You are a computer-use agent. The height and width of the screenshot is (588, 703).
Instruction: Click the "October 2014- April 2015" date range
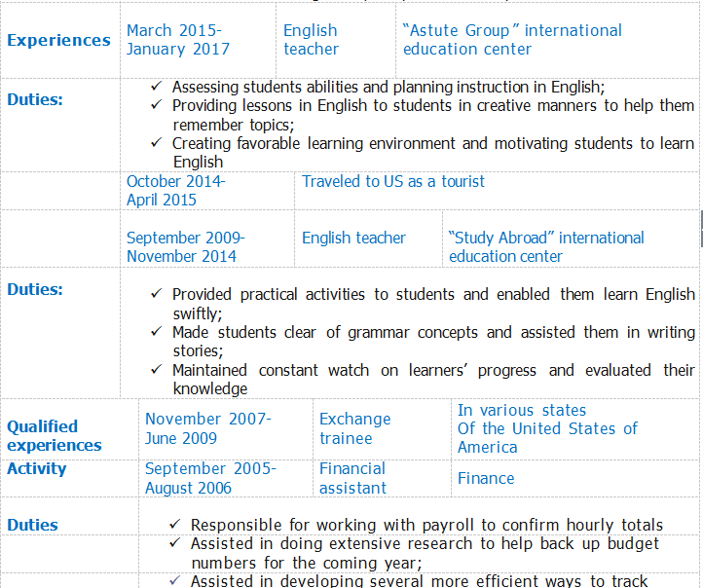tap(175, 191)
